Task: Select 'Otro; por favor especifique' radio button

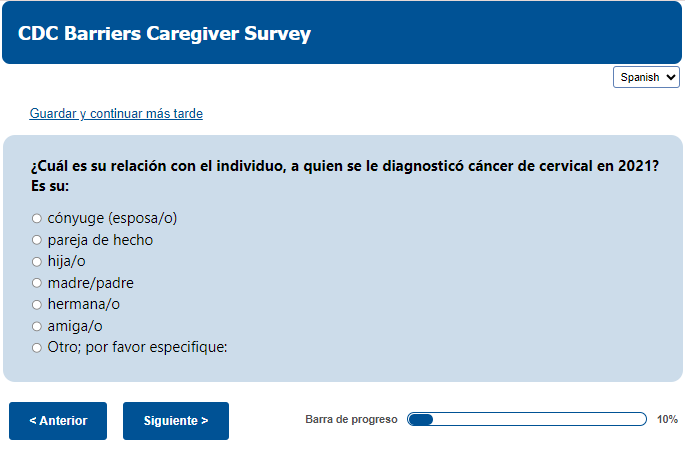Action: coord(37,348)
